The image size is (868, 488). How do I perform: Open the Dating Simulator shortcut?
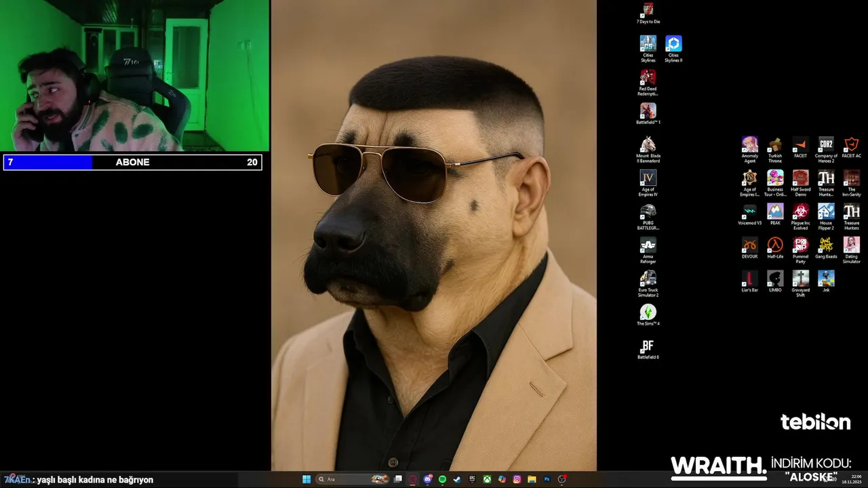coord(852,250)
